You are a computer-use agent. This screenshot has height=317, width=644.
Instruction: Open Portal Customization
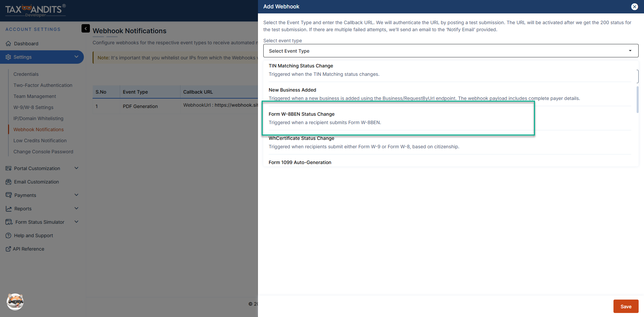pyautogui.click(x=37, y=168)
